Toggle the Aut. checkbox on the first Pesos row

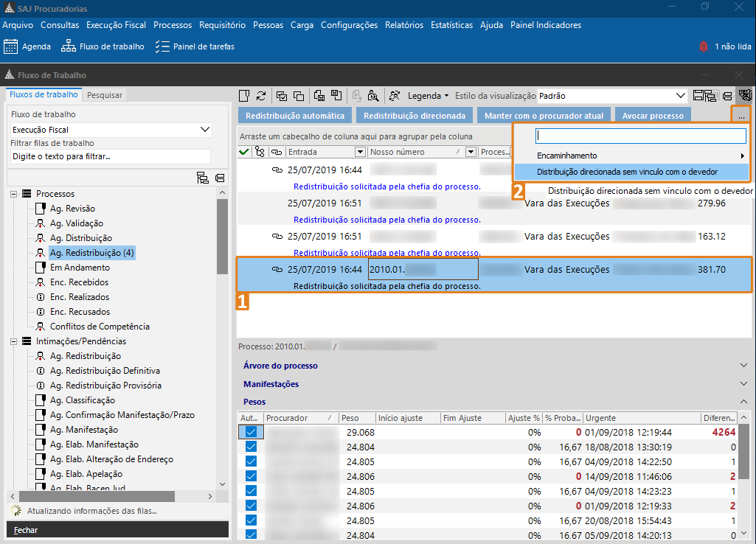252,430
